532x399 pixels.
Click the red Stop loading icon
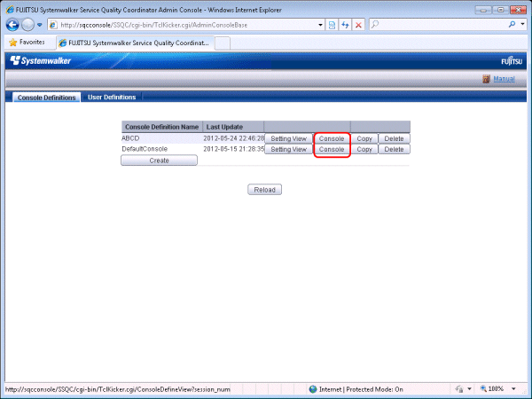(358, 25)
